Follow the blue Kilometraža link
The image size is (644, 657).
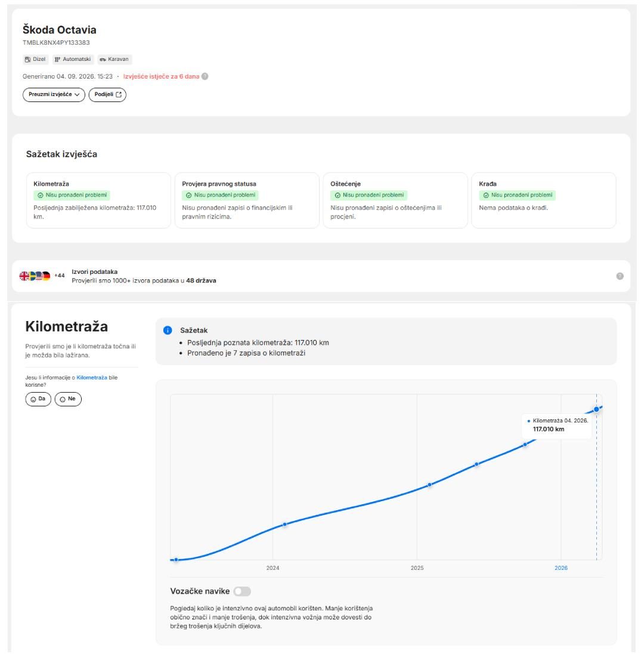pos(92,378)
